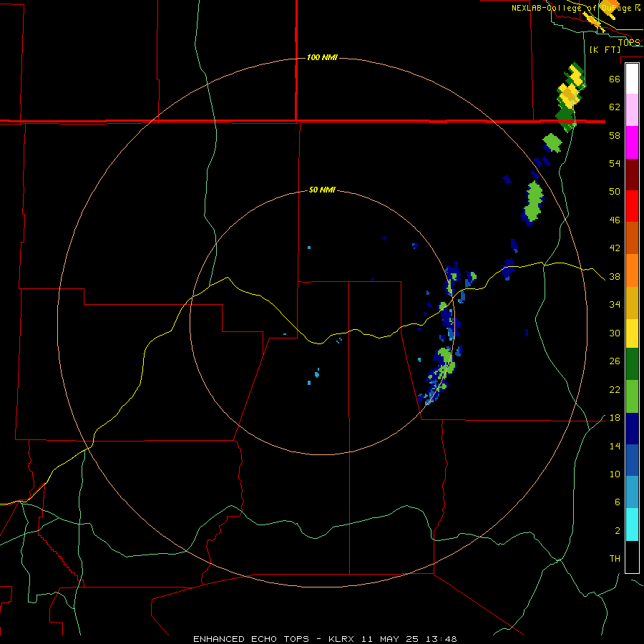This screenshot has width=644, height=644.
Task: Click the navy blue legend swatch
Action: tap(632, 429)
